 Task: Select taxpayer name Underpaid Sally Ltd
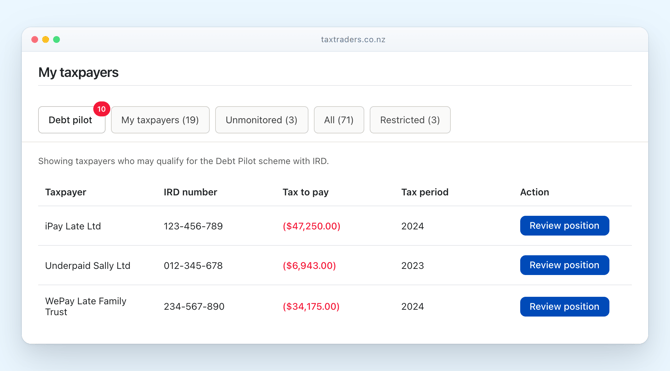click(x=88, y=265)
